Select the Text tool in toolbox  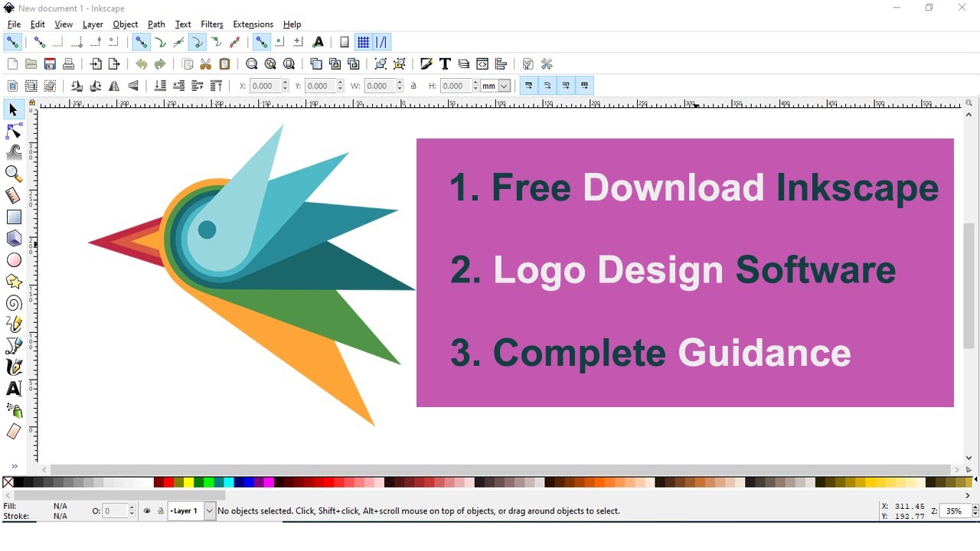[14, 389]
